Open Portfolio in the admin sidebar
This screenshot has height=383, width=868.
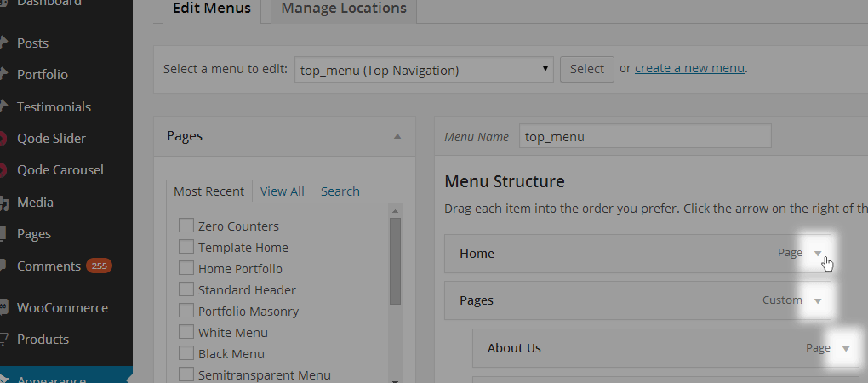coord(42,75)
